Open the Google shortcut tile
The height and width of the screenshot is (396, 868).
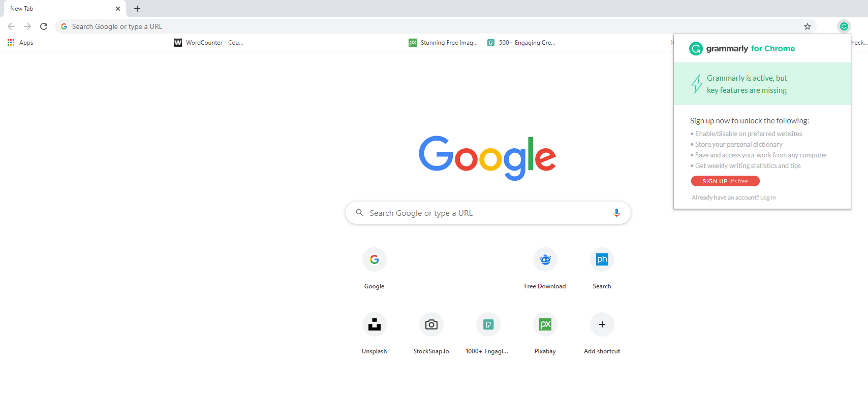pyautogui.click(x=375, y=269)
